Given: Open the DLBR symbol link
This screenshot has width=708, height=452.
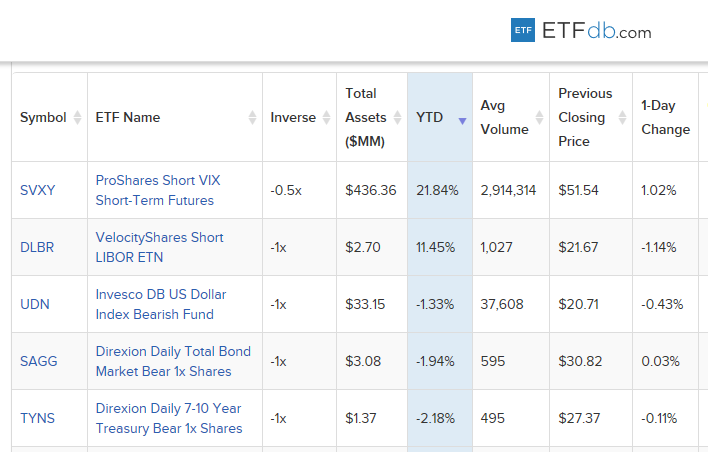Looking at the screenshot, I should click(37, 247).
